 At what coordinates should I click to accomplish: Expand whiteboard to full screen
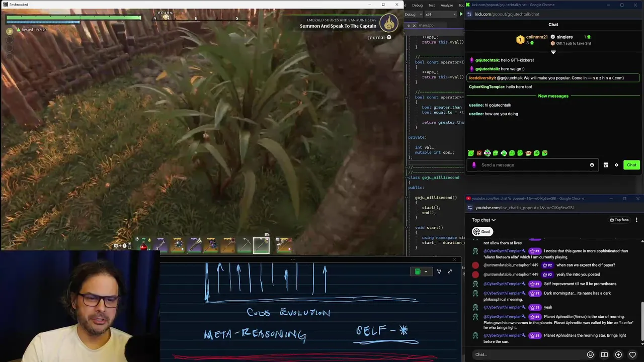pyautogui.click(x=450, y=271)
